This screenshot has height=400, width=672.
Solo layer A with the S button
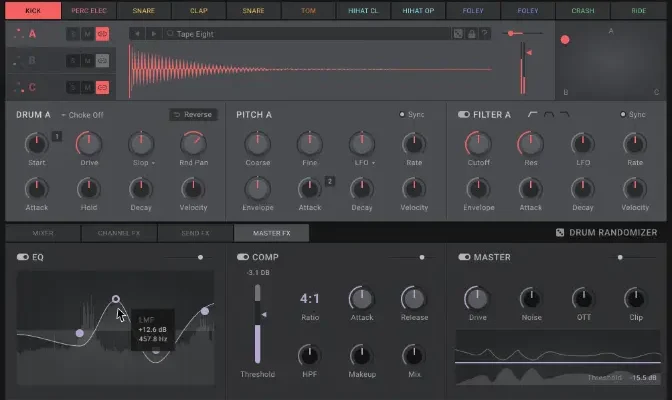coord(72,33)
